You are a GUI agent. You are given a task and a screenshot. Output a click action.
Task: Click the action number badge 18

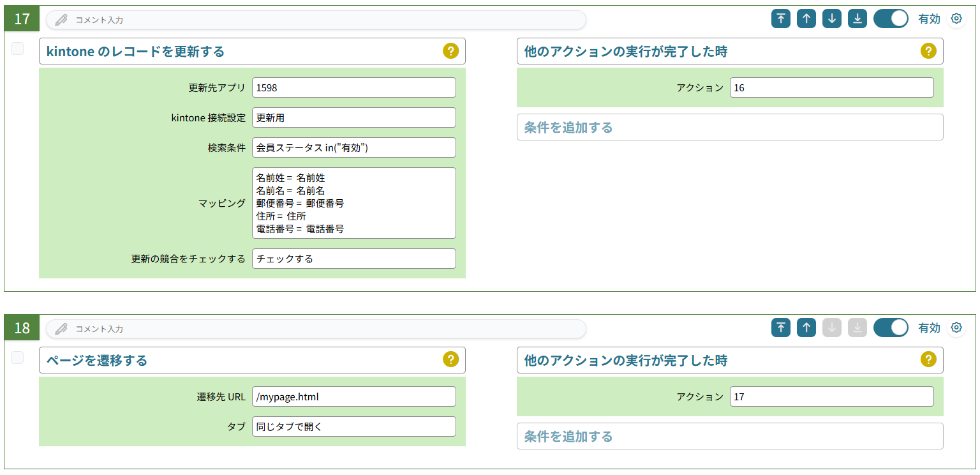pyautogui.click(x=22, y=328)
